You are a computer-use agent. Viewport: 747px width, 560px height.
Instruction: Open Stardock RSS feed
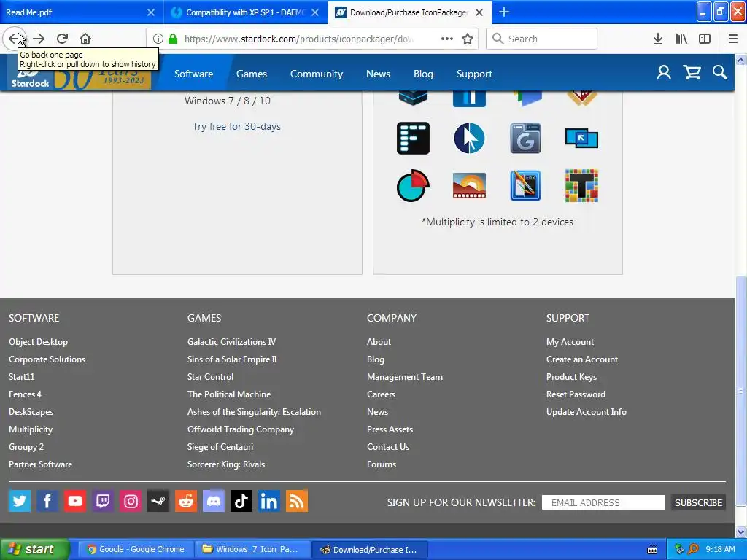click(297, 501)
